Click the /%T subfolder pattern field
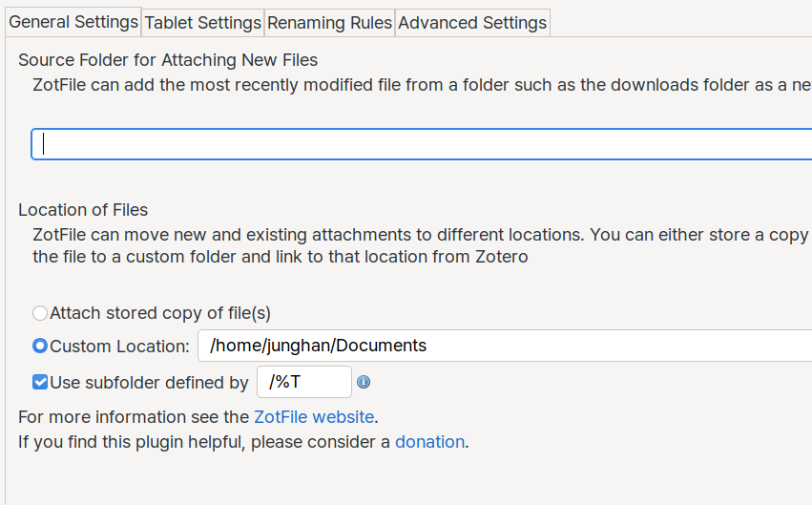This screenshot has width=812, height=505. click(x=304, y=382)
